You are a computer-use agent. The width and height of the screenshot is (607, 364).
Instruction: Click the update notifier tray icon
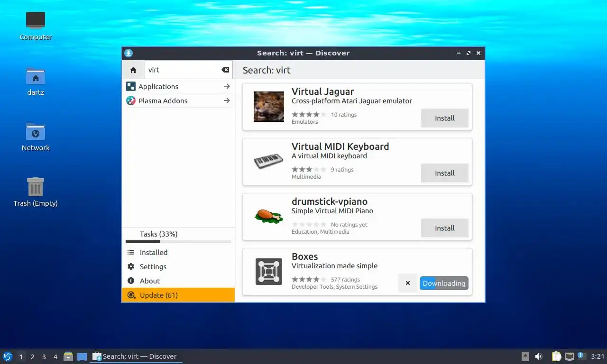[x=582, y=356]
